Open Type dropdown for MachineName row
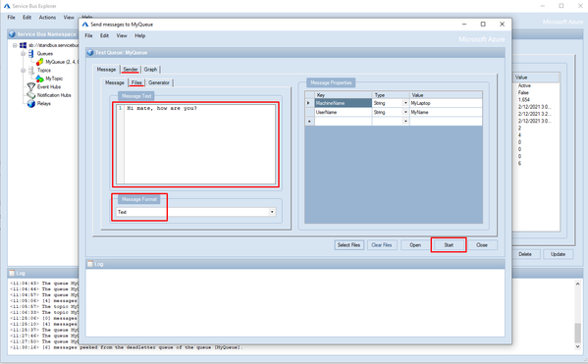Viewport: 588px width, 364px height. coord(405,103)
